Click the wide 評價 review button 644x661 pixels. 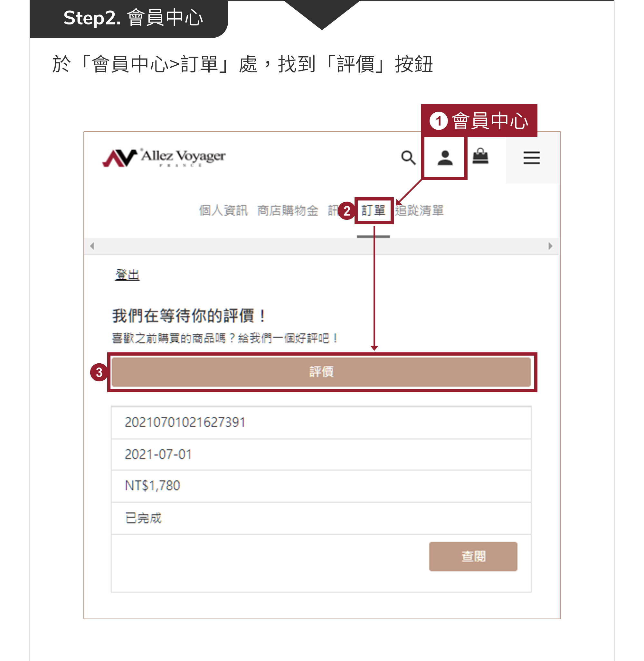[321, 372]
